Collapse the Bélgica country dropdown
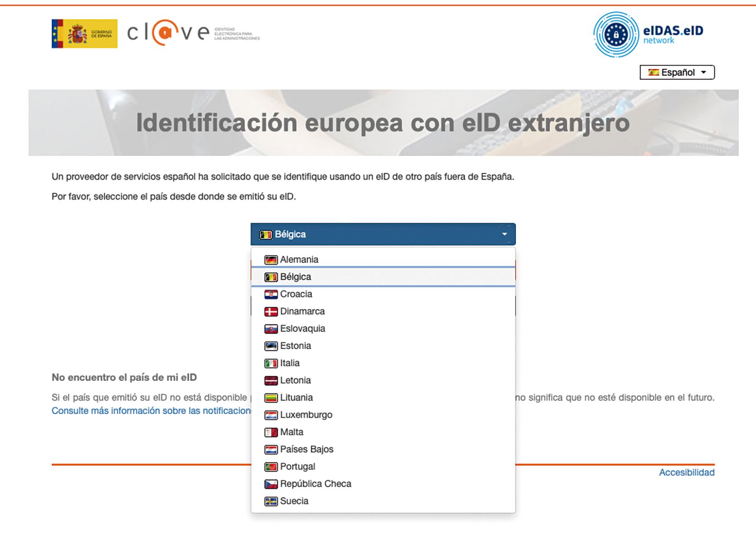Image resolution: width=756 pixels, height=536 pixels. pyautogui.click(x=383, y=234)
